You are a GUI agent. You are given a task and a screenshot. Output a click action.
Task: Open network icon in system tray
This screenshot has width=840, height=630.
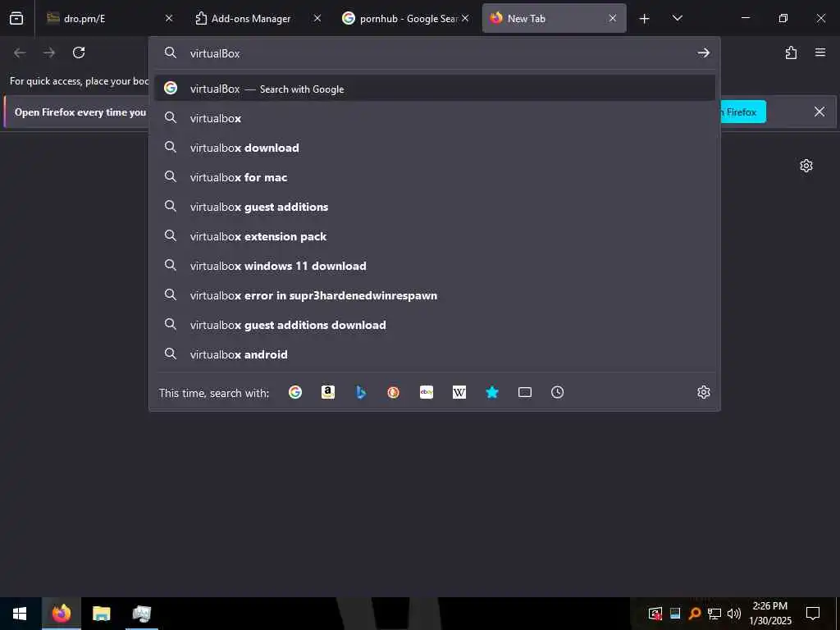(x=714, y=614)
